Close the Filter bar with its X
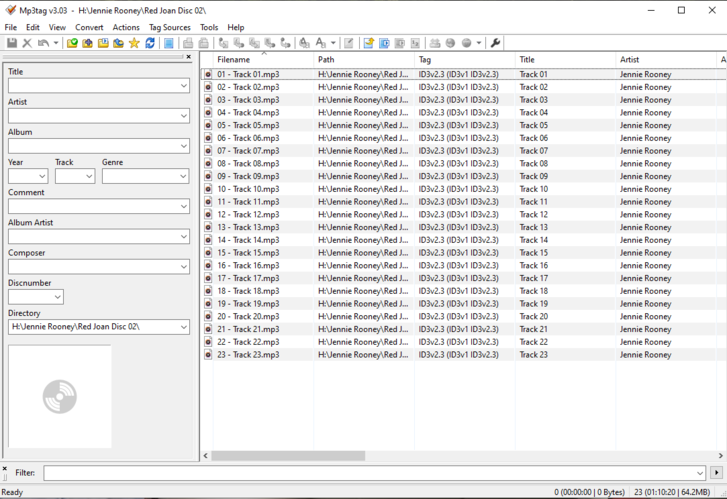Screen dimensions: 727x499 (x=5, y=469)
